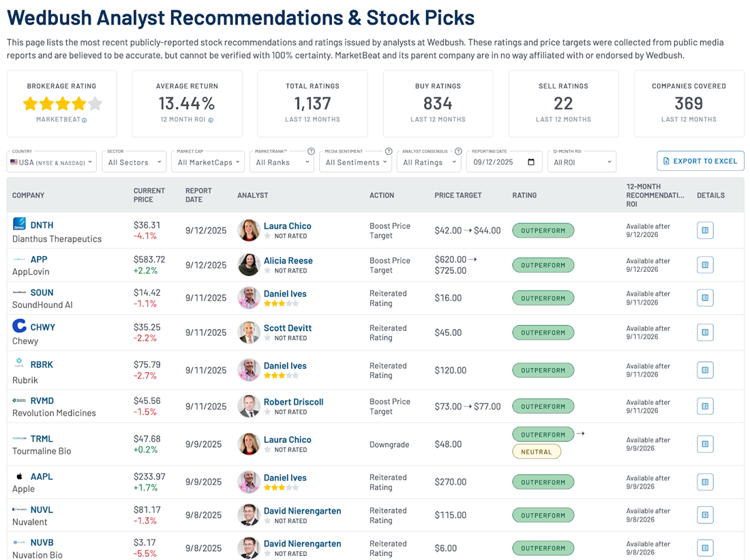This screenshot has width=750, height=560.
Task: Open analyst Daniel Ives link in SOUN row
Action: [x=285, y=294]
